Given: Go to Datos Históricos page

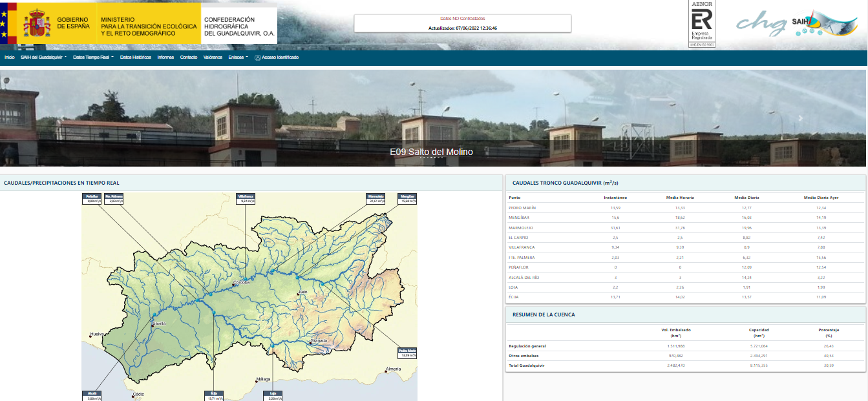Looking at the screenshot, I should (x=136, y=57).
